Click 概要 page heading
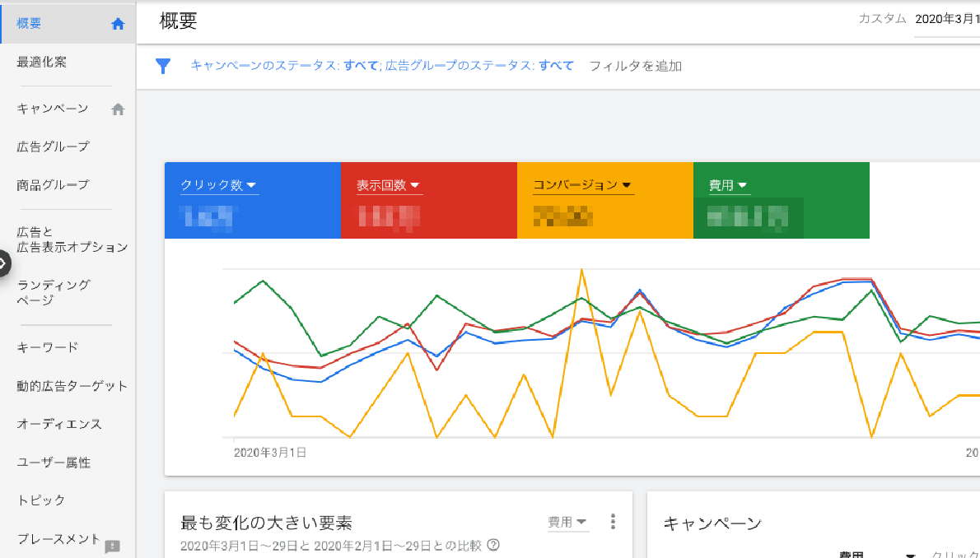This screenshot has width=980, height=558. (179, 21)
